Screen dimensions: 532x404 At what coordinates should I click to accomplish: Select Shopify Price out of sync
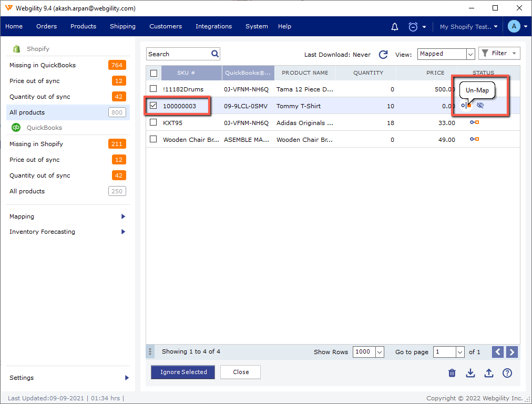coord(68,81)
